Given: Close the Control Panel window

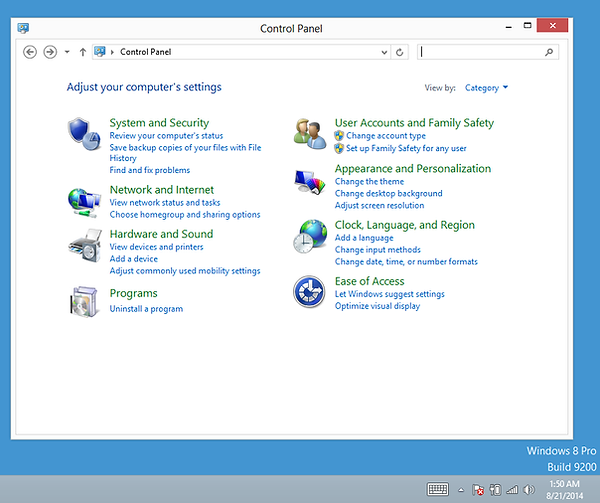Looking at the screenshot, I should [552, 26].
